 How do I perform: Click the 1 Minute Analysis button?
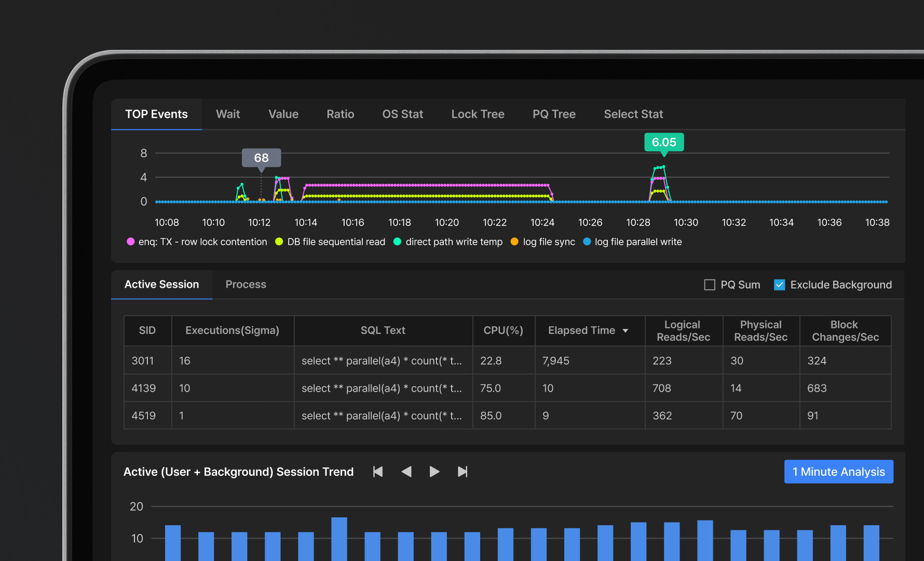click(838, 472)
